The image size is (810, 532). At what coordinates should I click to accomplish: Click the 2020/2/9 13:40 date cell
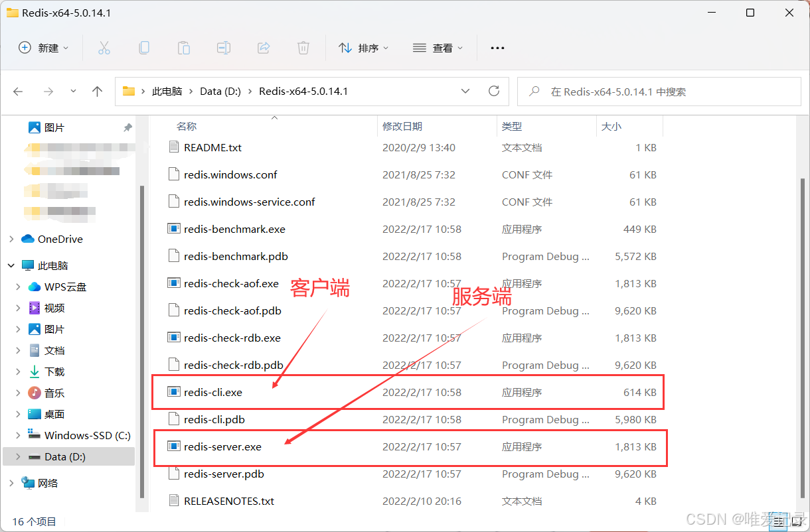coord(419,147)
